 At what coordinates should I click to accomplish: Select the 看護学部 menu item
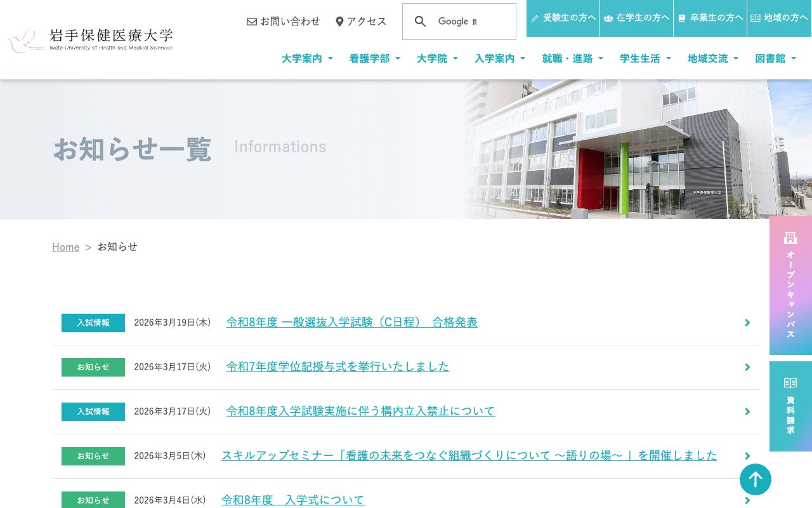[369, 58]
